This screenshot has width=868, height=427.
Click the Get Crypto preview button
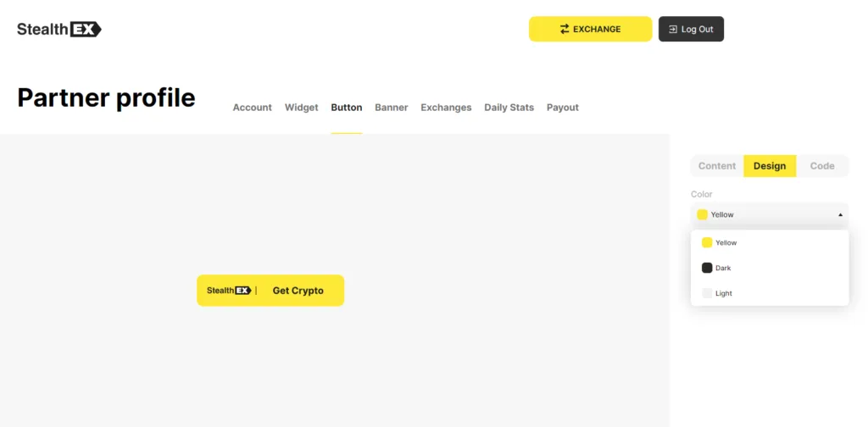point(298,291)
